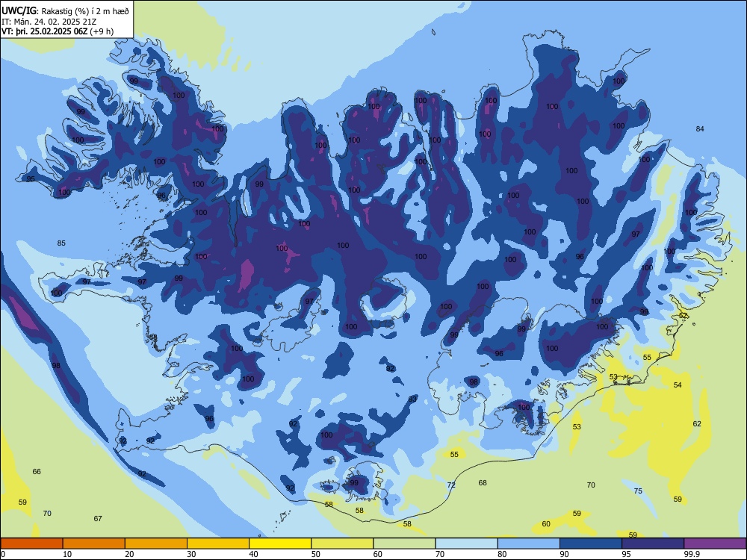Click the valid time line 'VT: þri. 25.02.2025 06Z'
Image resolution: width=747 pixels, height=560 pixels.
(44, 31)
